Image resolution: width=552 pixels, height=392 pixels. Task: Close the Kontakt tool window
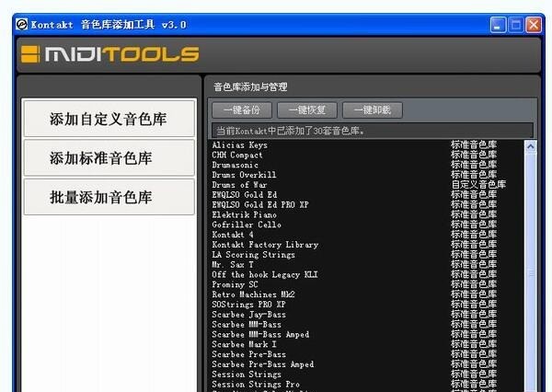pos(534,25)
